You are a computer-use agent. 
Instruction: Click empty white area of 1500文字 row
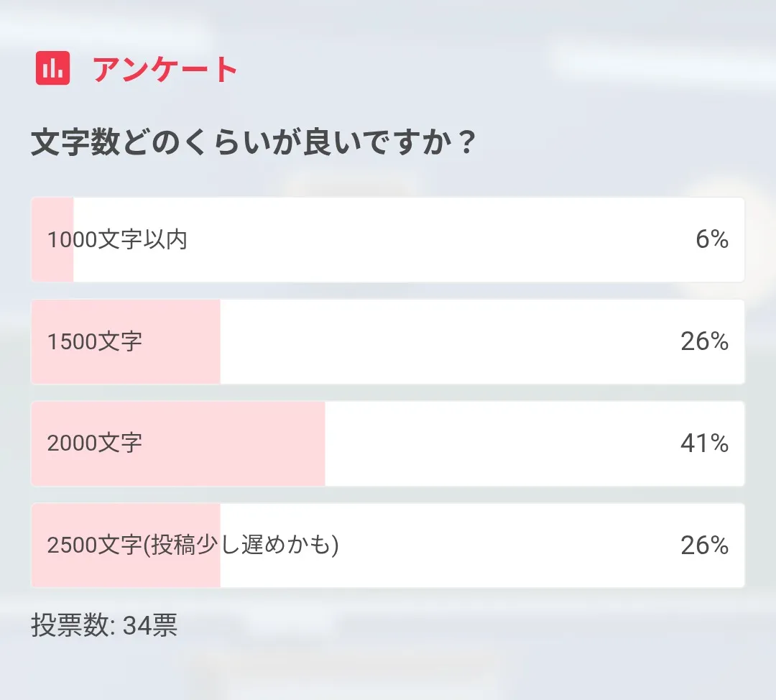coord(445,341)
